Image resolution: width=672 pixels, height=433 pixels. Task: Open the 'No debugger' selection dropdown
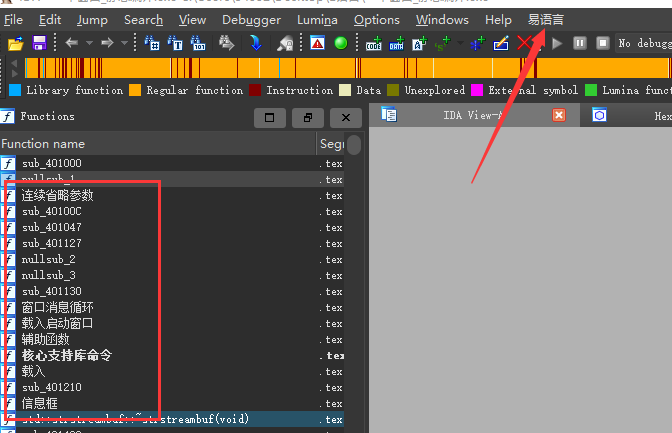(643, 43)
